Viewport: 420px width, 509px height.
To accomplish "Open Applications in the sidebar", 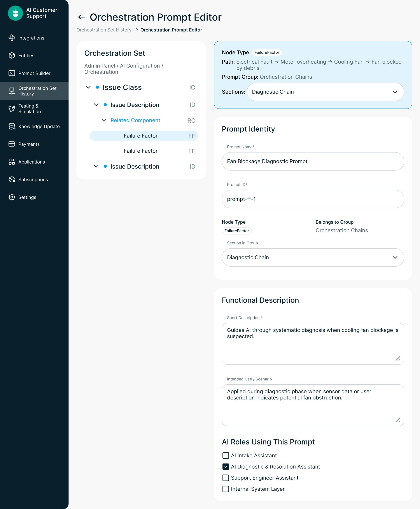I will tap(31, 162).
